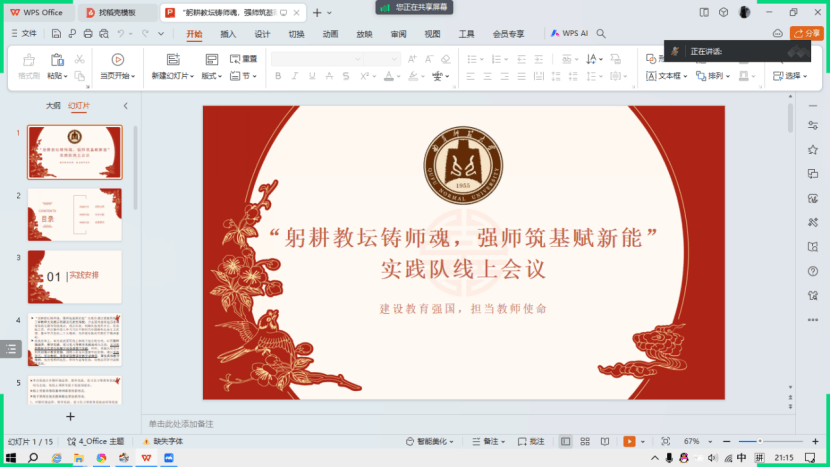Open the 插入 ribbon tab
This screenshot has width=830, height=467.
(228, 33)
